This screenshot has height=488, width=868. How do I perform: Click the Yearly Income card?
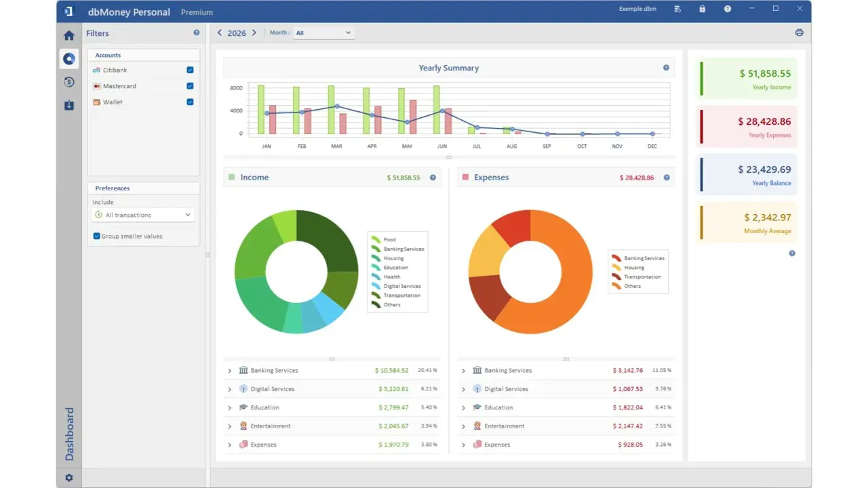pos(747,79)
